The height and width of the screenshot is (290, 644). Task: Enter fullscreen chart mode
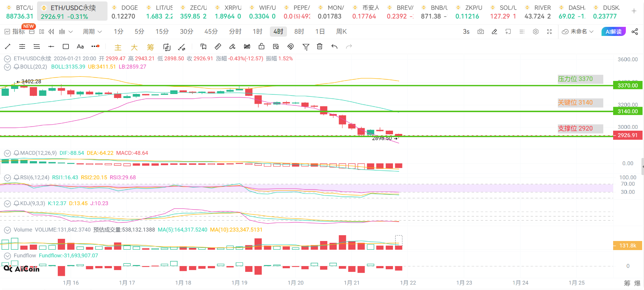549,32
